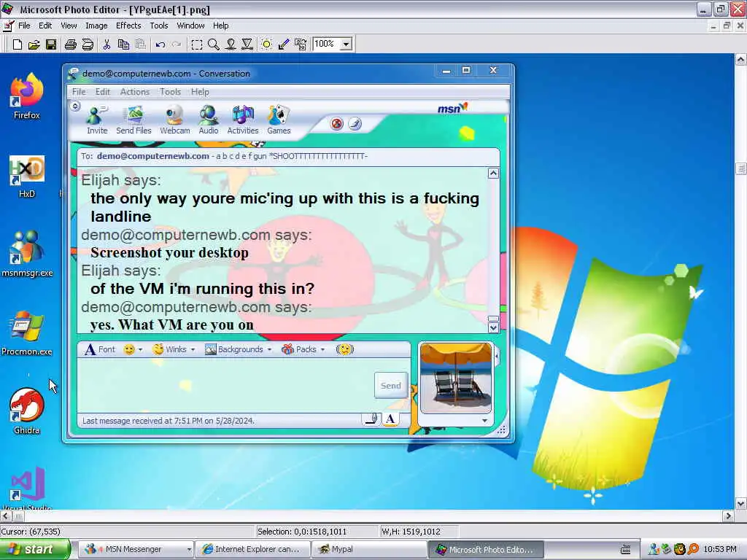Click the Windows Start button
The height and width of the screenshot is (560, 747).
35,550
